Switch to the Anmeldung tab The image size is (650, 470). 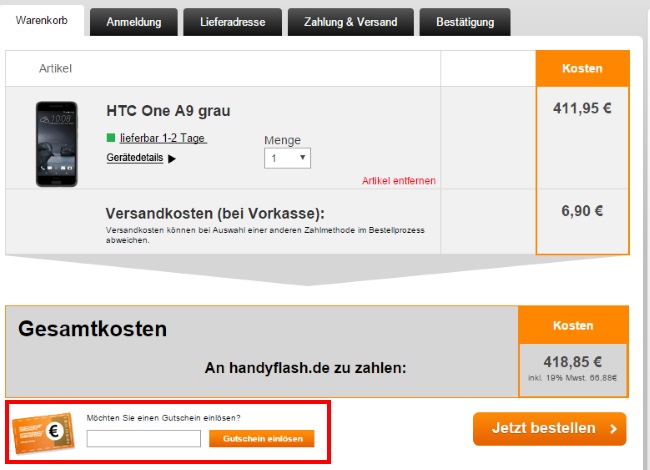click(133, 22)
